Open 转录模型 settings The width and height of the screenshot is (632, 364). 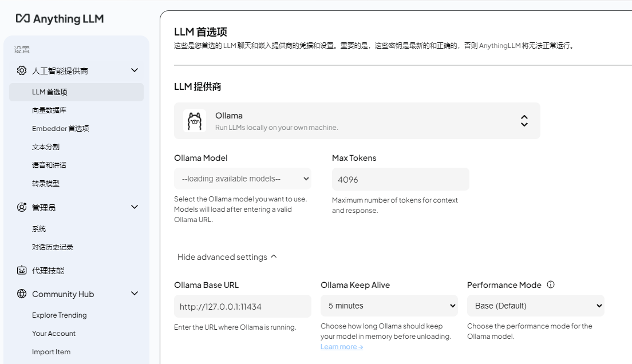pyautogui.click(x=46, y=183)
